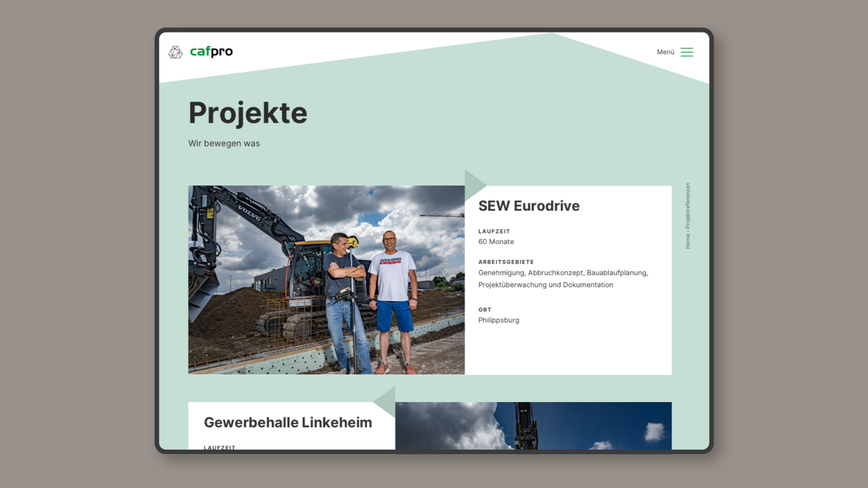Open the excavator photo with two men

[x=326, y=280]
